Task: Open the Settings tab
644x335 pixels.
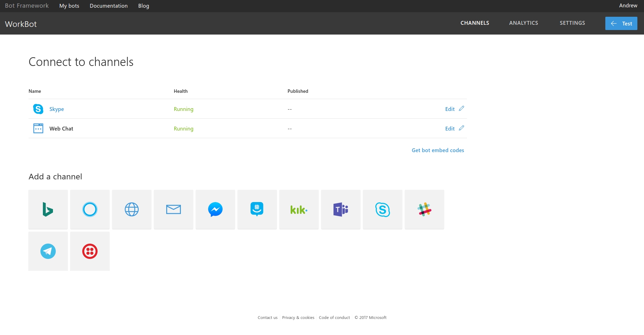Action: (572, 23)
